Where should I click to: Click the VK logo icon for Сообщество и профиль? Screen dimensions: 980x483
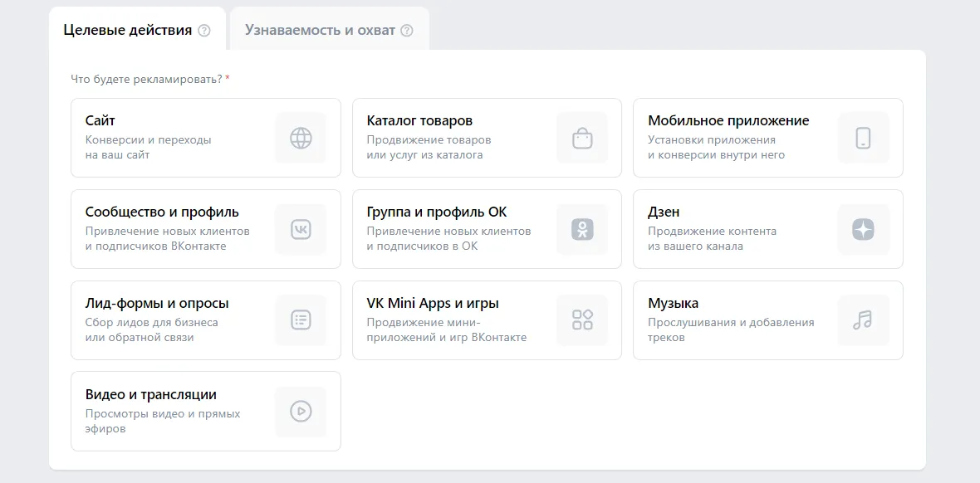click(301, 229)
